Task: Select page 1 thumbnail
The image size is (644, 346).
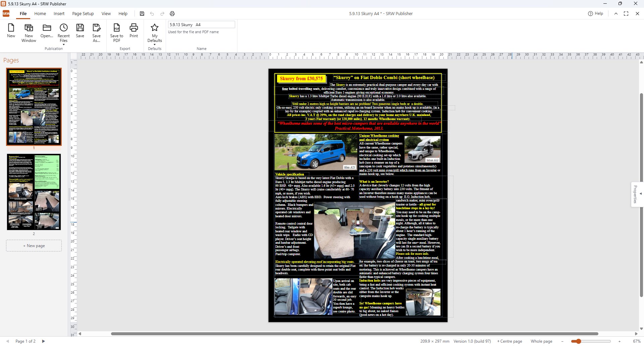Action: [x=34, y=107]
